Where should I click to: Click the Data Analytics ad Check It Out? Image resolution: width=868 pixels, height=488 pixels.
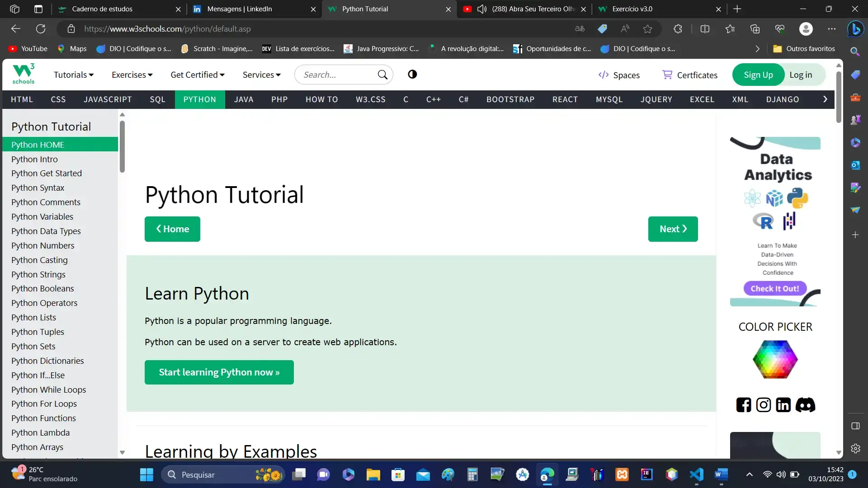775,289
